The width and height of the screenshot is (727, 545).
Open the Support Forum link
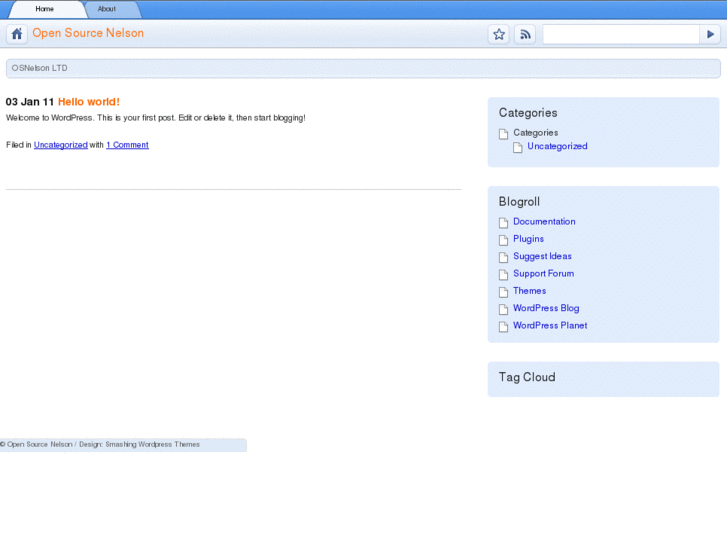tap(544, 274)
